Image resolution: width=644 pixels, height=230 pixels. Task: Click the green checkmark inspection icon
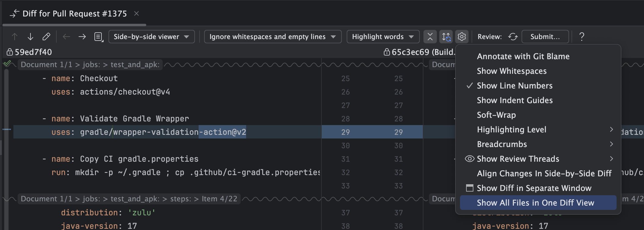[7, 64]
